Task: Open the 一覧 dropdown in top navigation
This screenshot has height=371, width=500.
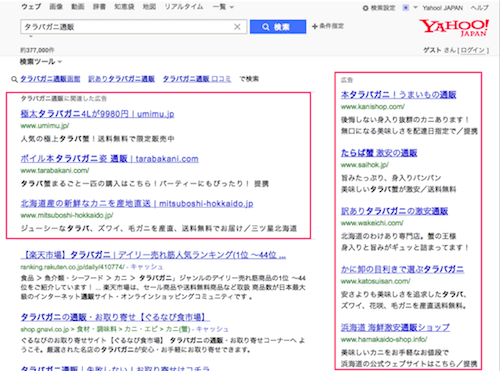Action: (223, 7)
